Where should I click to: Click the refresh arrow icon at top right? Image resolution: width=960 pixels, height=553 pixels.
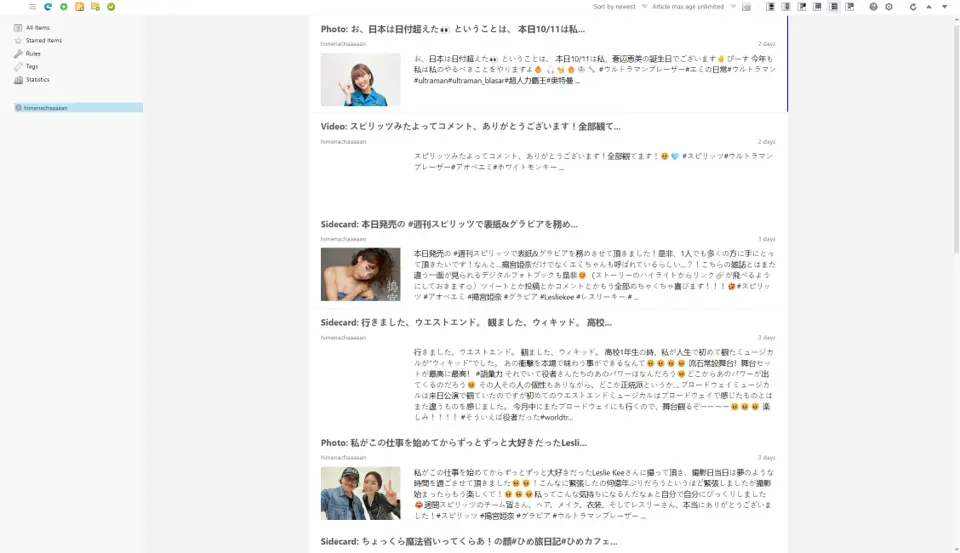click(x=913, y=7)
